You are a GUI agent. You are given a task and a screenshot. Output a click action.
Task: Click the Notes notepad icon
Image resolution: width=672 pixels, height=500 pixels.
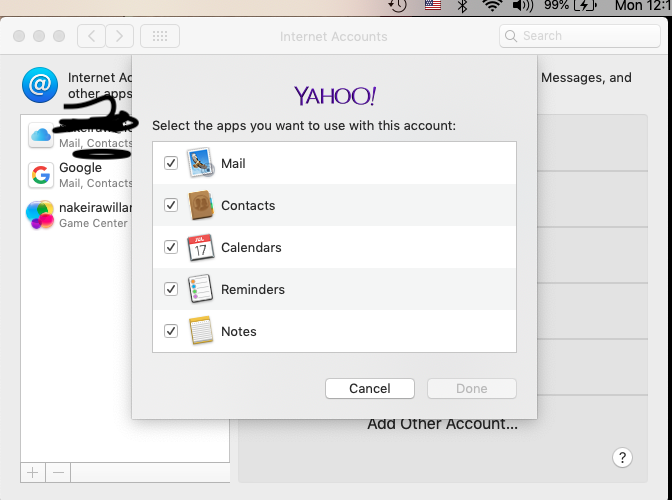(x=201, y=330)
